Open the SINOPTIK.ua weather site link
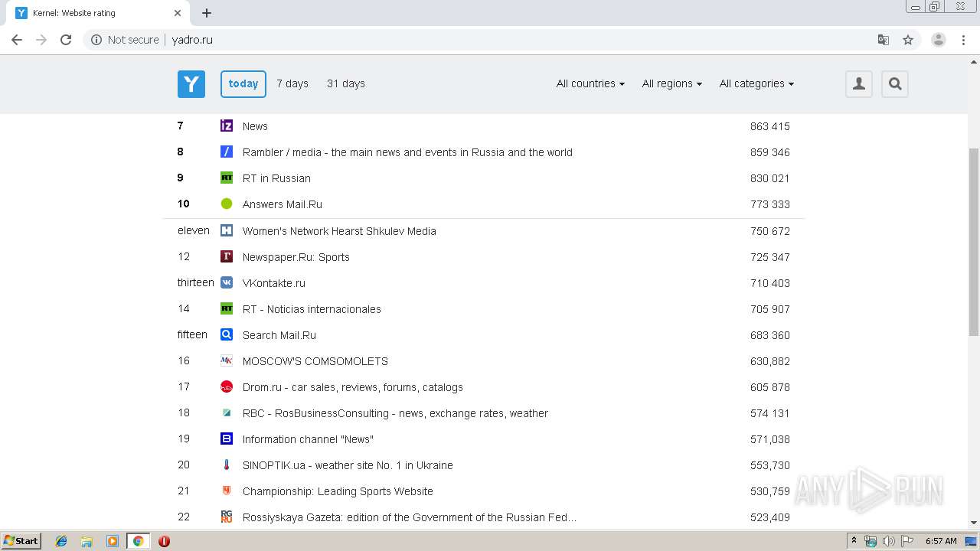Screen dimensions: 980x551 click(x=348, y=465)
